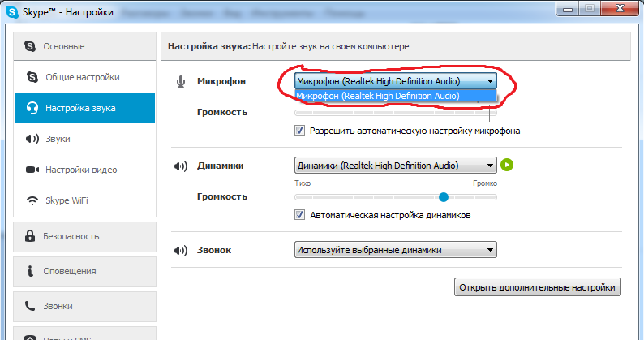Open the Микрофон device dropdown
644x340 pixels.
tap(396, 81)
